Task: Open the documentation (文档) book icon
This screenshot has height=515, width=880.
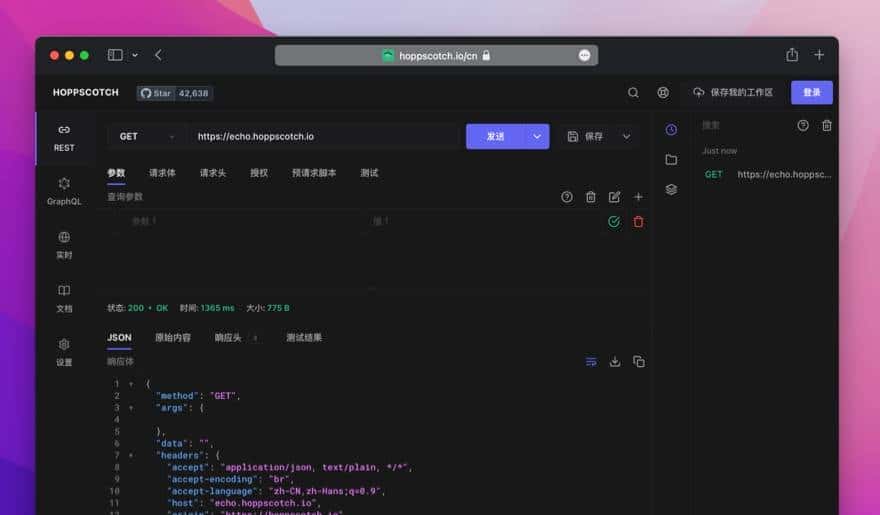Action: tap(64, 298)
